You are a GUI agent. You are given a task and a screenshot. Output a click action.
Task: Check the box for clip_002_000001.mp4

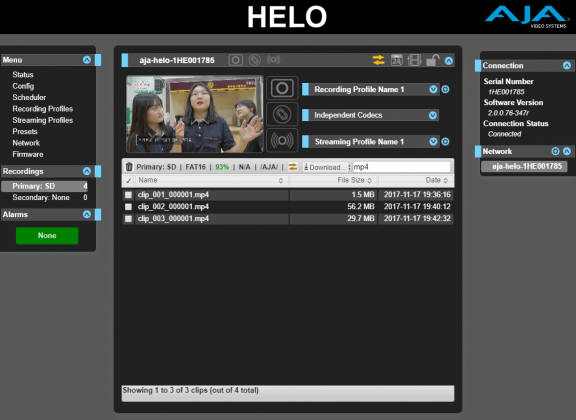click(128, 207)
